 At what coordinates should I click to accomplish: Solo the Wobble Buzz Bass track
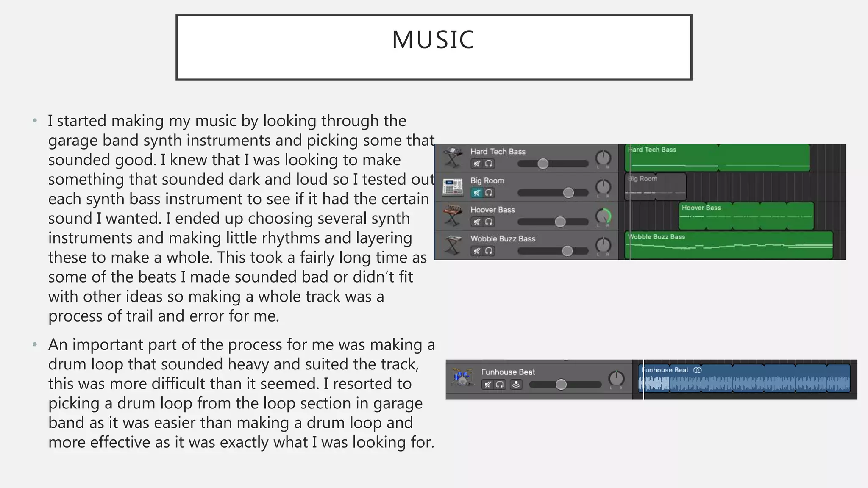[489, 251]
